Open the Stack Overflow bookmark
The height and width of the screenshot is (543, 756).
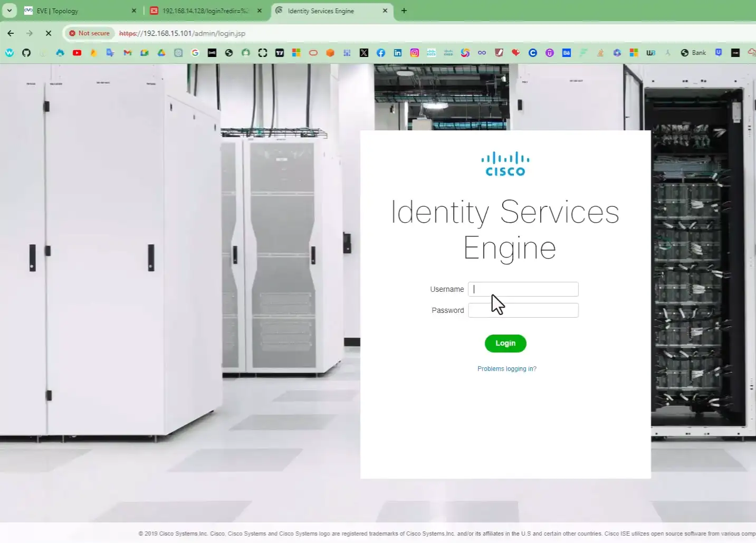601,53
